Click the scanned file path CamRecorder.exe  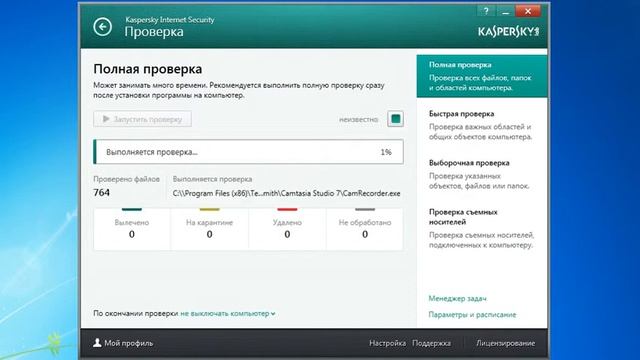click(x=287, y=193)
